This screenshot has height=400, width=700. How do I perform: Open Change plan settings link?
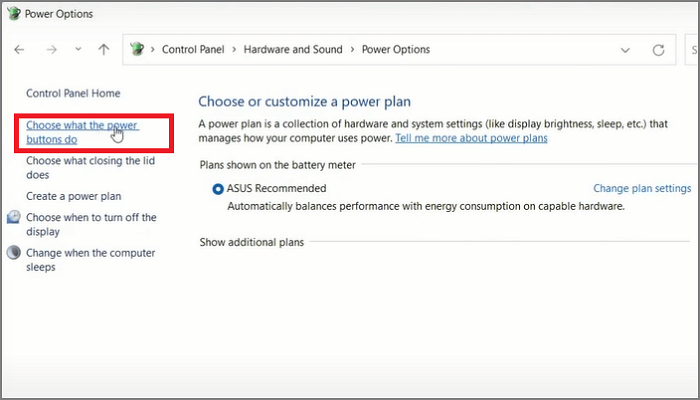pyautogui.click(x=641, y=188)
